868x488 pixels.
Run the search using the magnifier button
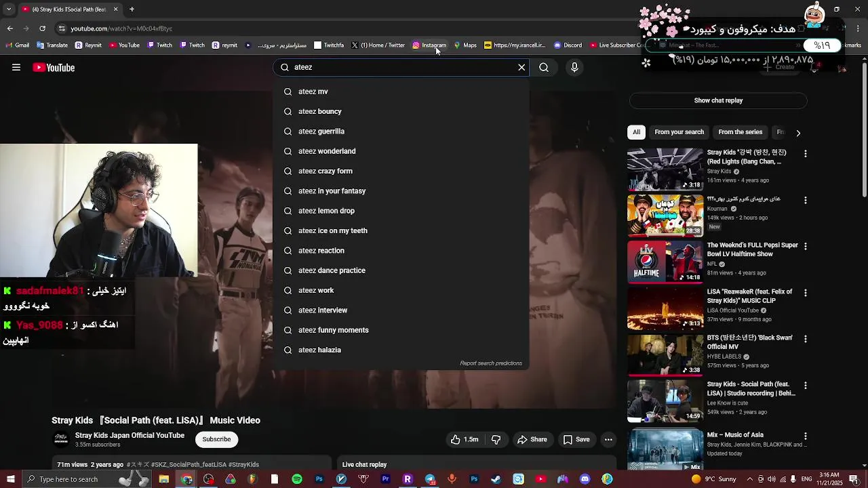click(x=544, y=67)
